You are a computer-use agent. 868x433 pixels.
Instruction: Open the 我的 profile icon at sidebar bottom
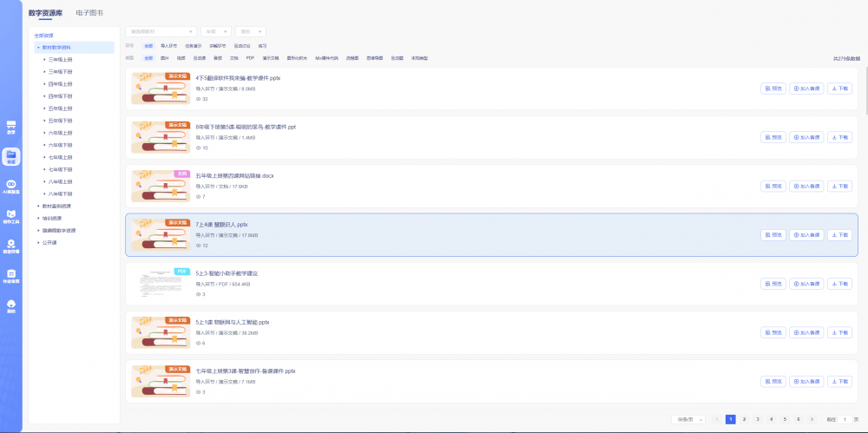point(11,305)
